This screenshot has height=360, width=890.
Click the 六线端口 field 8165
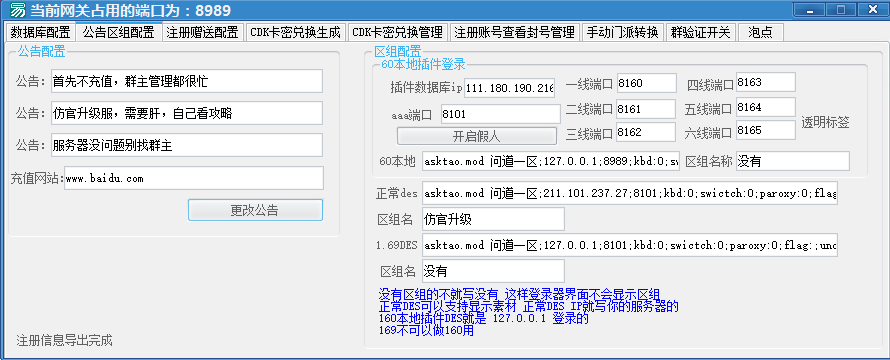point(766,130)
